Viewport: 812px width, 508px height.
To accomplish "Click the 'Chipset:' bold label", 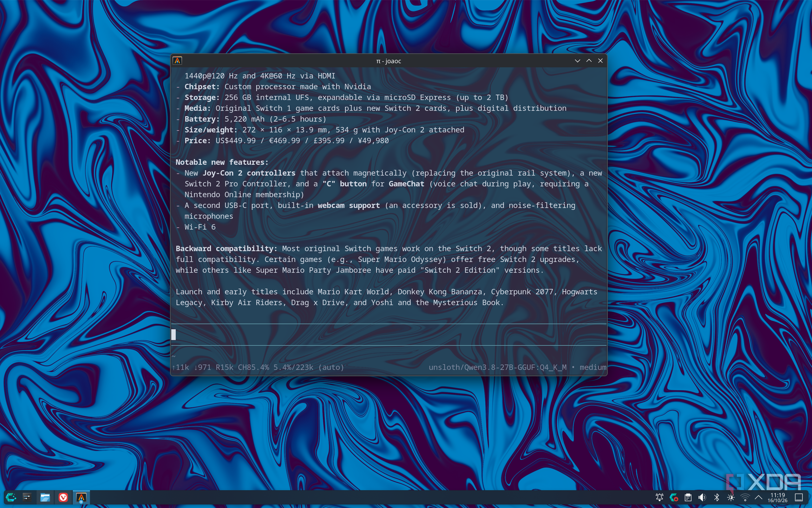I will (x=202, y=87).
